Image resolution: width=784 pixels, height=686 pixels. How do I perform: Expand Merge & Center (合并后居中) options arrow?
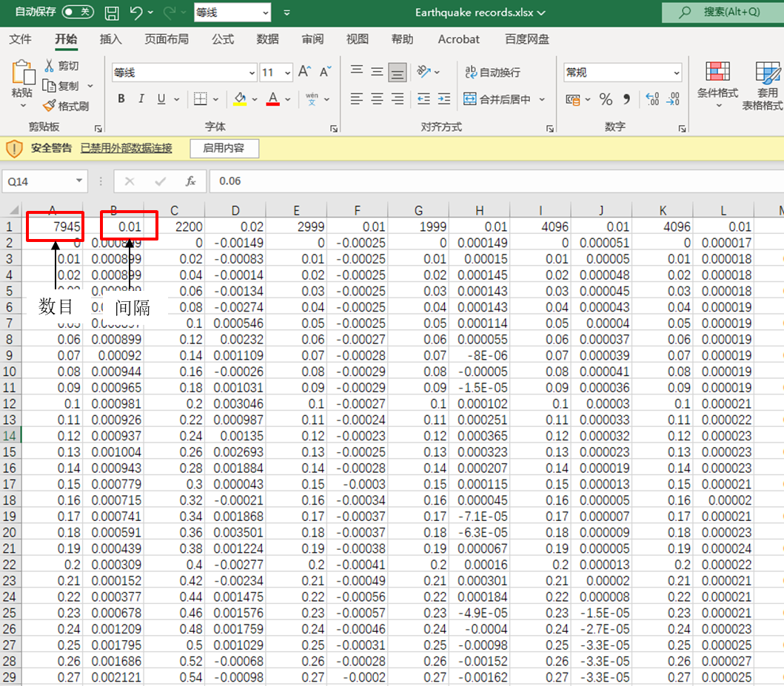542,99
